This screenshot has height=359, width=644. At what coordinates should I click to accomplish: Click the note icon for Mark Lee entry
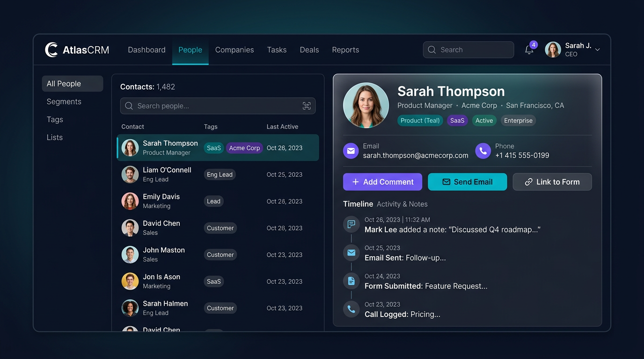[x=351, y=224]
